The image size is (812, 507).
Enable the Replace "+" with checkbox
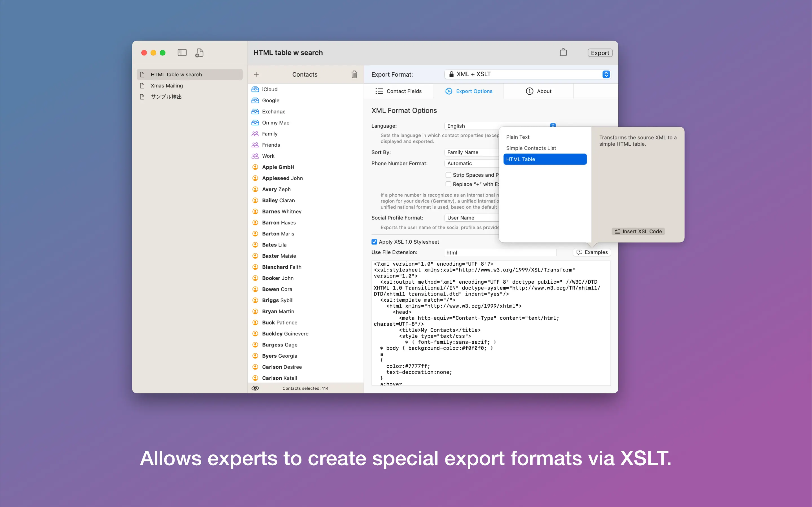pos(448,184)
